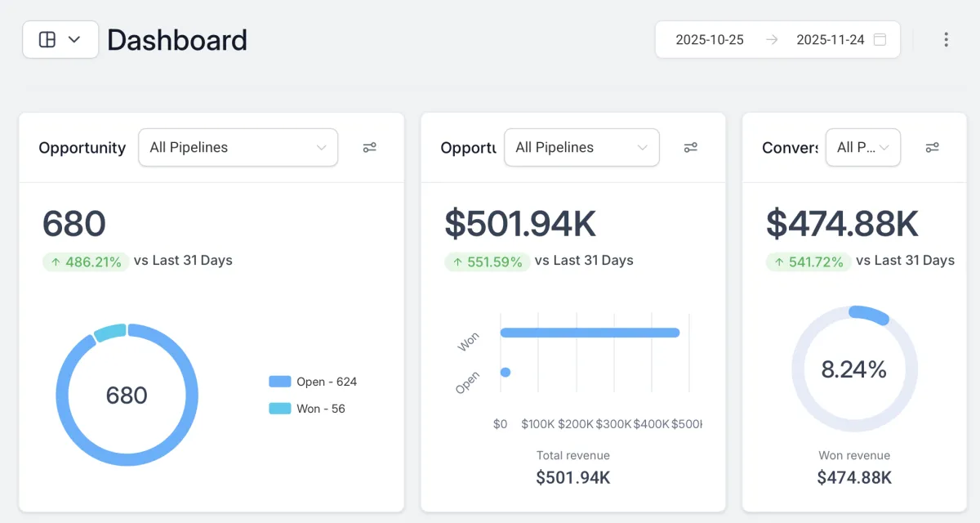
Task: Click the calendar icon in date range
Action: 880,39
